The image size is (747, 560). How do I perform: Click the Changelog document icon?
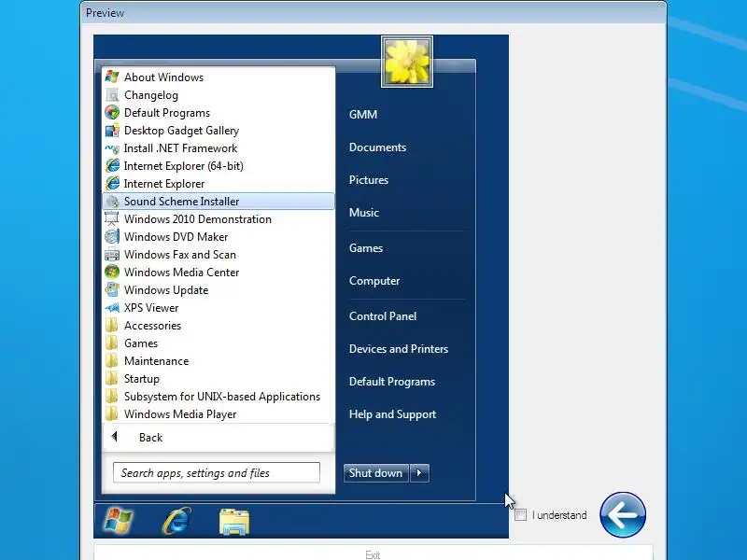112,95
